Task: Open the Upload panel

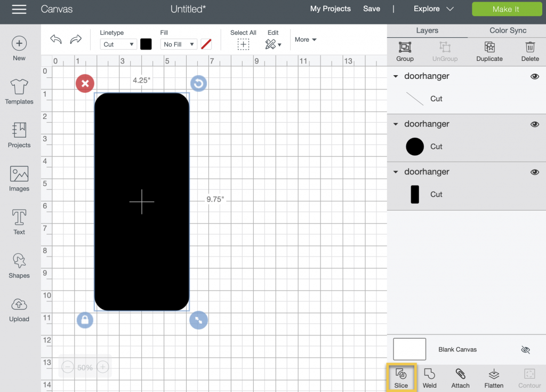Action: pyautogui.click(x=19, y=310)
